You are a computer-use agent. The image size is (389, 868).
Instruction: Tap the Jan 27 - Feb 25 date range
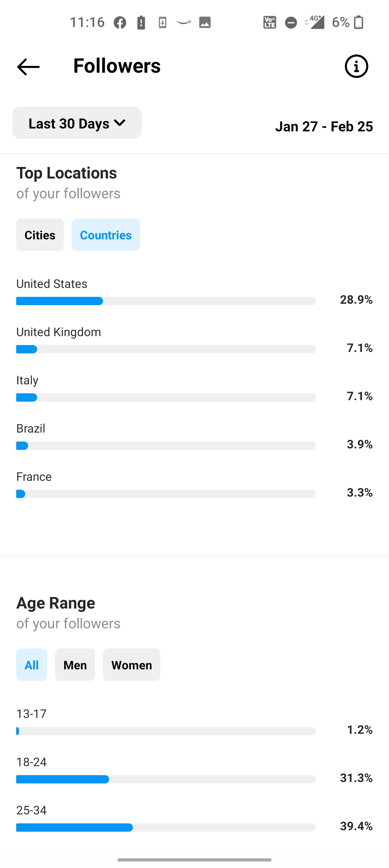pos(324,127)
